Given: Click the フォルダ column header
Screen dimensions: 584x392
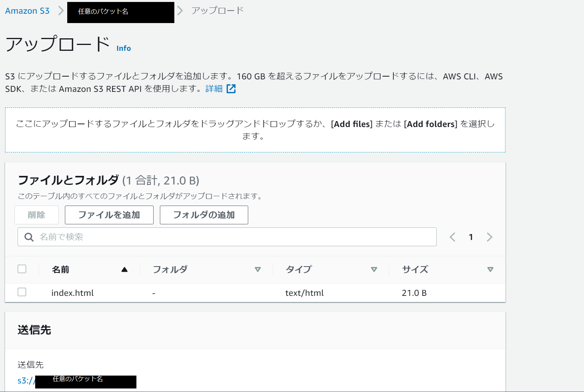Looking at the screenshot, I should [x=170, y=269].
